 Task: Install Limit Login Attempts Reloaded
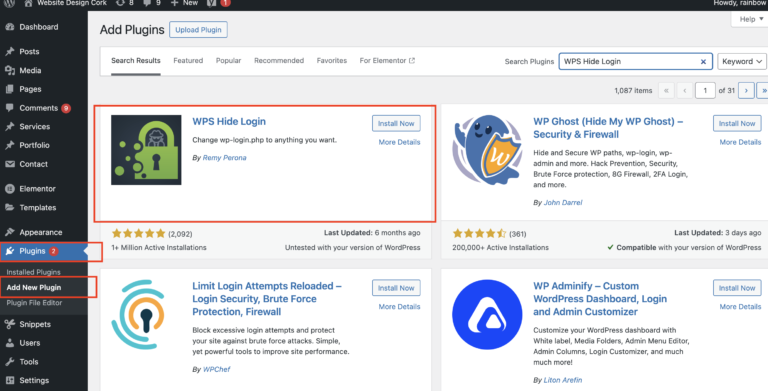click(x=396, y=288)
